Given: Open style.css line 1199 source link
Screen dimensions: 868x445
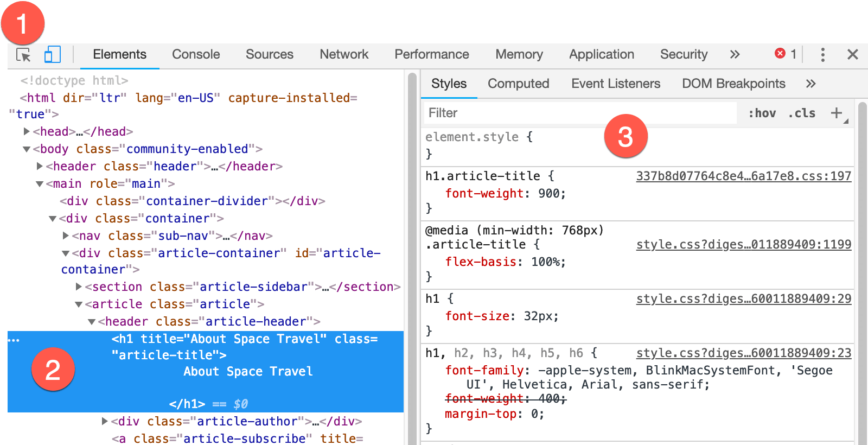Looking at the screenshot, I should (743, 244).
